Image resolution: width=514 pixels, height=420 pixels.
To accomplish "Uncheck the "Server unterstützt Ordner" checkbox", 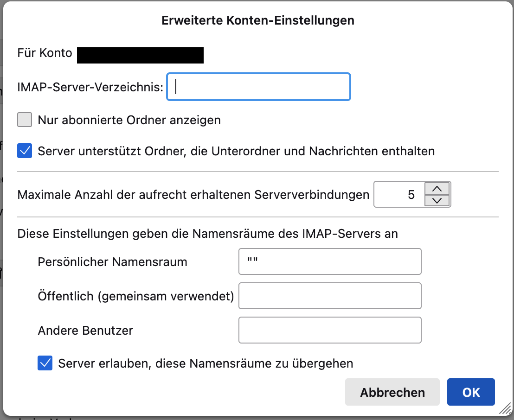I will 25,151.
